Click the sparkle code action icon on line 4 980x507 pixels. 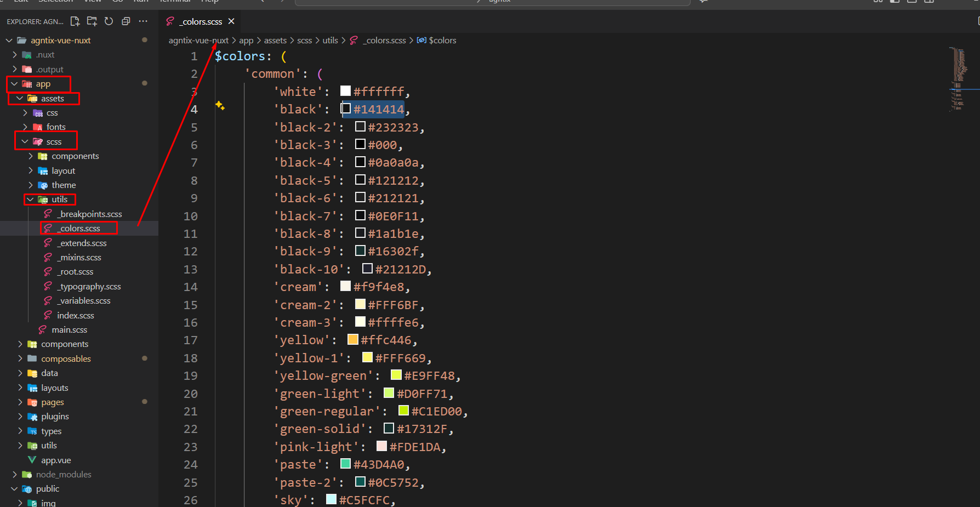(x=220, y=105)
